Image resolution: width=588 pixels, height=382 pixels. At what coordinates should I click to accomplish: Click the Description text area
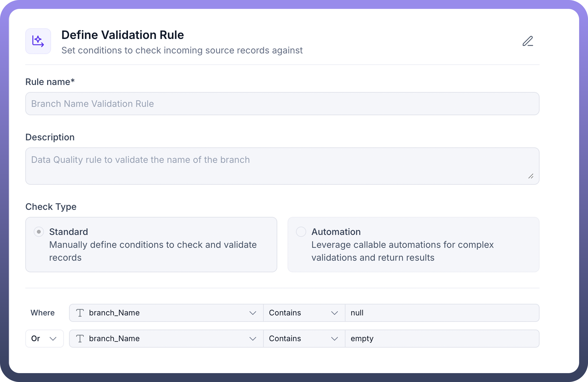(x=282, y=166)
